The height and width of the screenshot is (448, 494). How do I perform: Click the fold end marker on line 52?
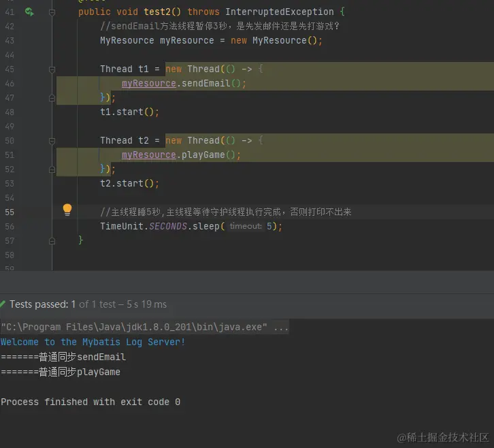(x=52, y=170)
